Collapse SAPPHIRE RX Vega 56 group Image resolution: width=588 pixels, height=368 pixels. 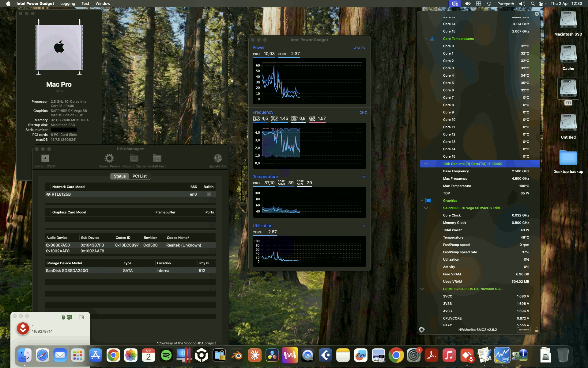coord(426,208)
